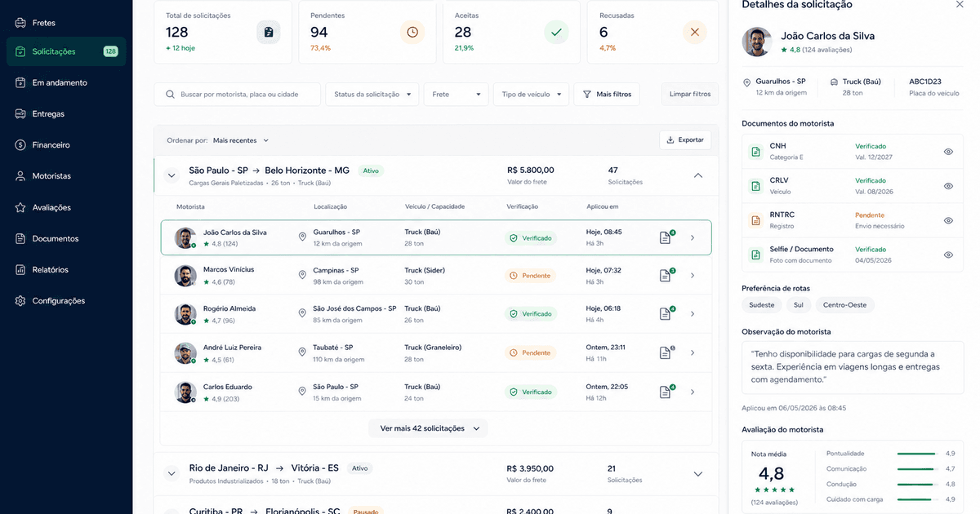Click Pendente badge on Marcos Vinícius row
This screenshot has height=514, width=980.
[530, 276]
